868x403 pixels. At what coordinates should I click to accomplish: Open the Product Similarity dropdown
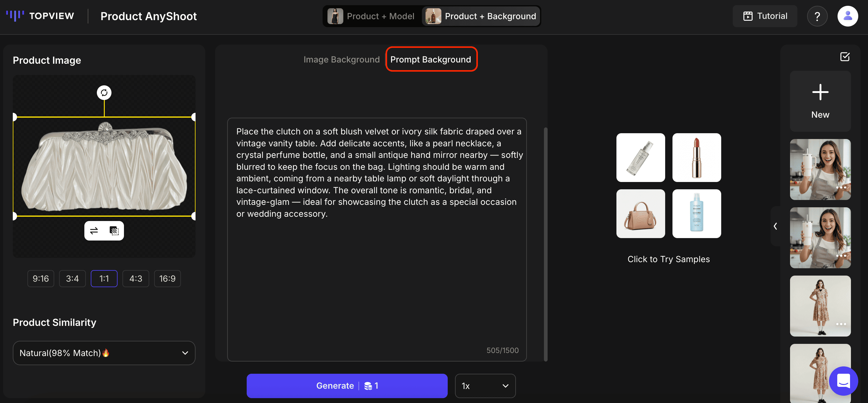104,353
